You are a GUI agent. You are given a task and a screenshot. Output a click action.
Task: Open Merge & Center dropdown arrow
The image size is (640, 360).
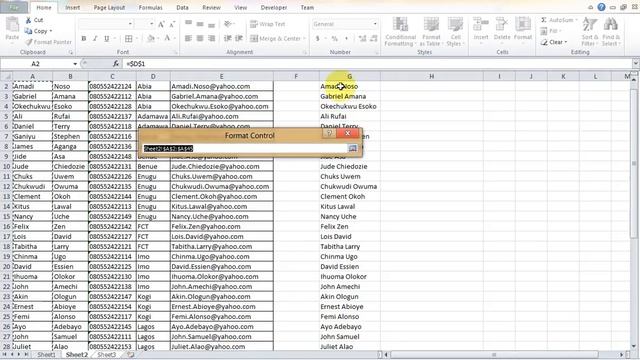pos(304,38)
